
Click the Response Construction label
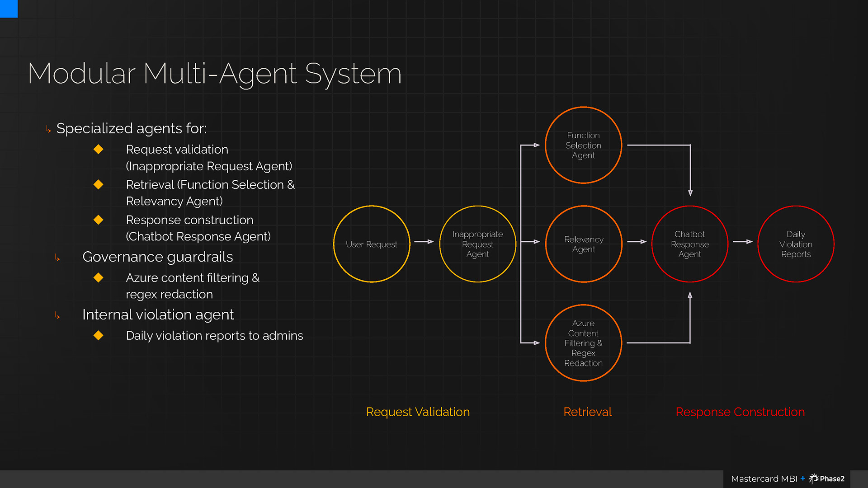[x=740, y=412]
